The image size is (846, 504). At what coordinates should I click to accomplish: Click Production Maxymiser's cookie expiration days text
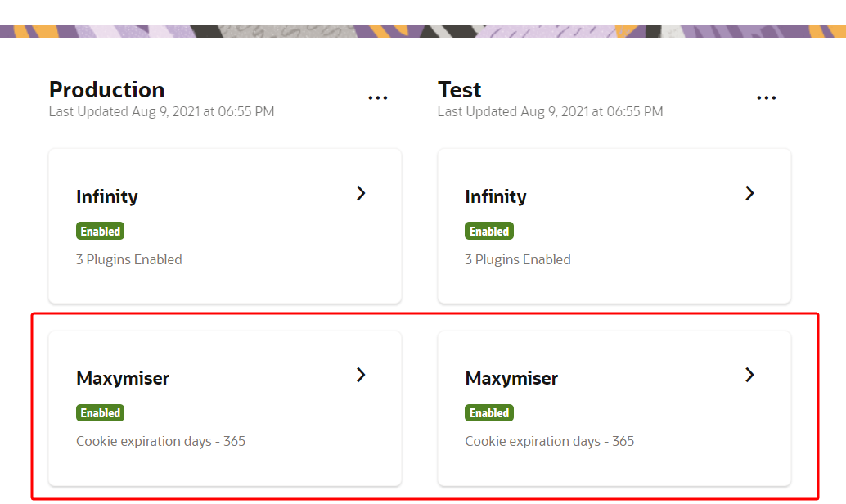pos(161,441)
